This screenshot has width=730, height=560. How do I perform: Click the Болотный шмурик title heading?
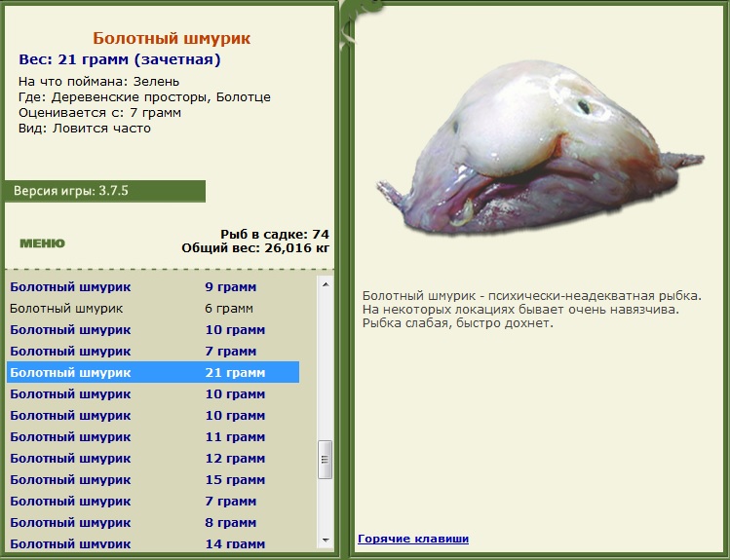[172, 38]
